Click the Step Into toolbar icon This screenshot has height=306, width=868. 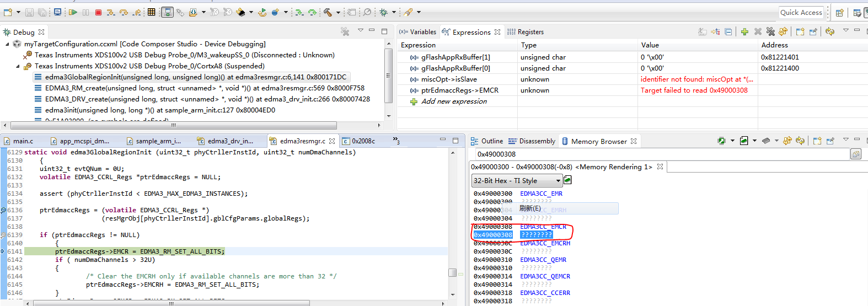(111, 12)
